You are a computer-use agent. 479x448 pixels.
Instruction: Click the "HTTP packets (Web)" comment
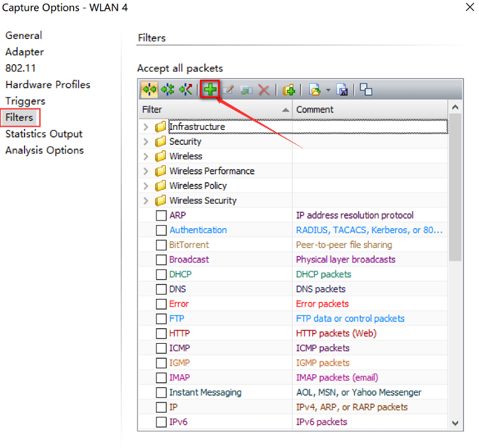(x=336, y=334)
